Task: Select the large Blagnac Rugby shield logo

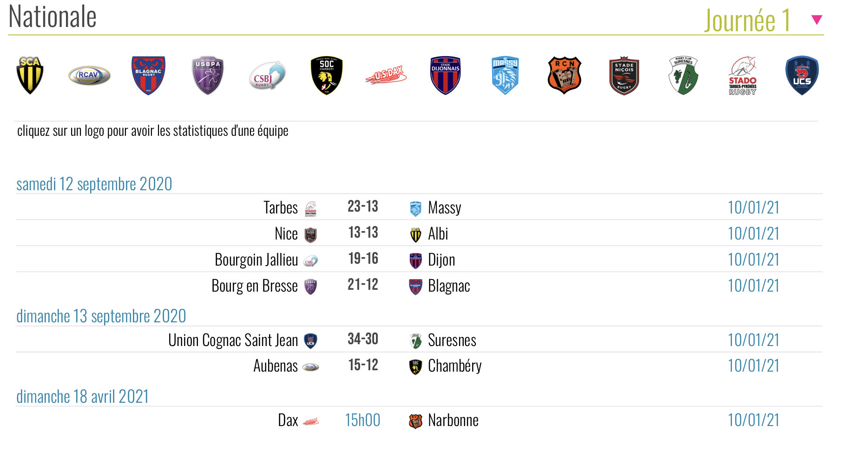Action: [x=148, y=75]
